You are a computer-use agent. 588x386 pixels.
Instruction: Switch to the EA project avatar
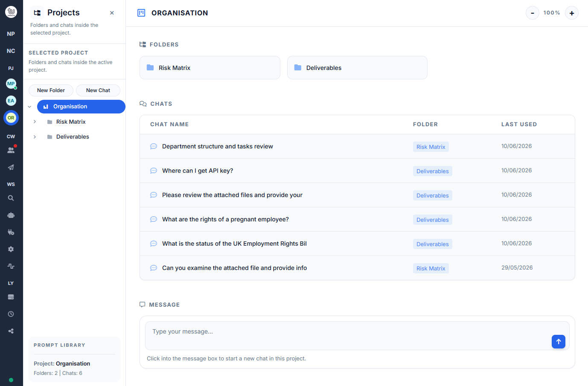click(11, 101)
